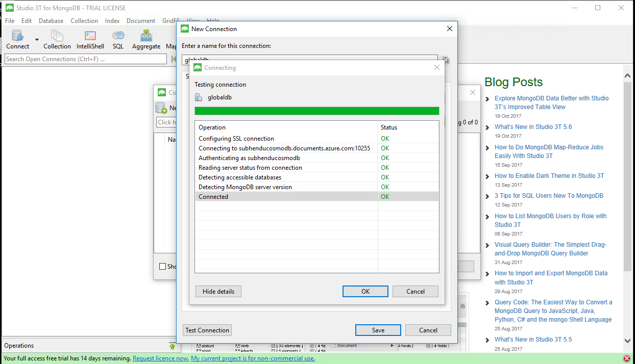635x364 pixels.
Task: Select the Configuring SSL connection row
Action: point(317,139)
